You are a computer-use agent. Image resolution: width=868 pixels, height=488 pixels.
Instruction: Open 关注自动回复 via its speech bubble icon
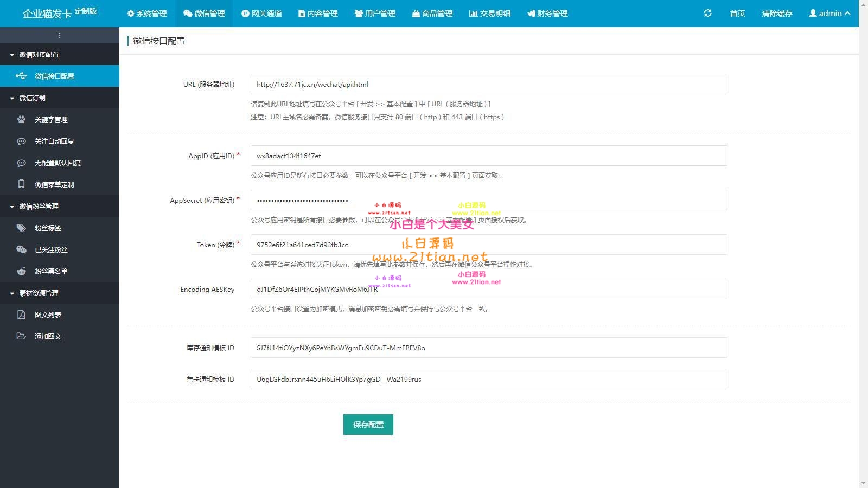21,141
